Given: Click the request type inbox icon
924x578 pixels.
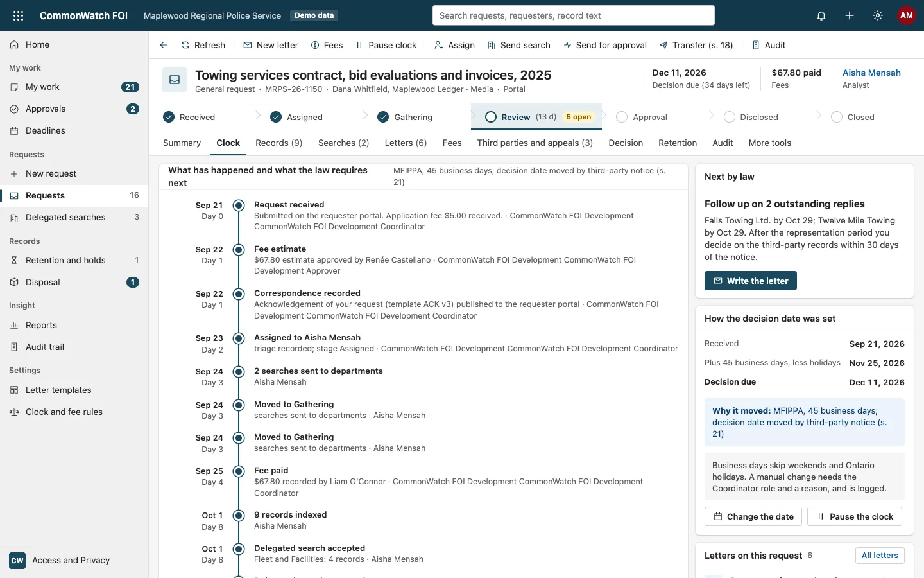Looking at the screenshot, I should point(175,80).
